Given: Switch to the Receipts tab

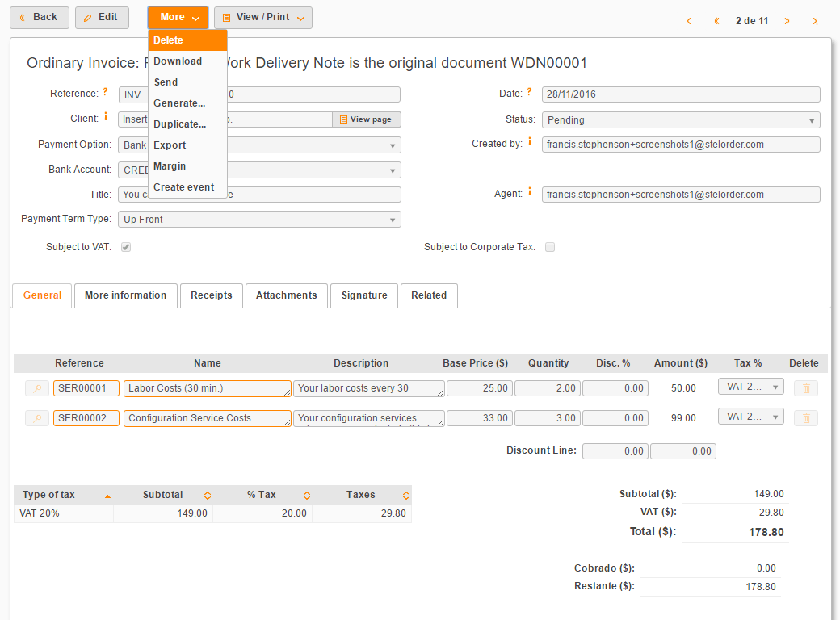Looking at the screenshot, I should 212,295.
